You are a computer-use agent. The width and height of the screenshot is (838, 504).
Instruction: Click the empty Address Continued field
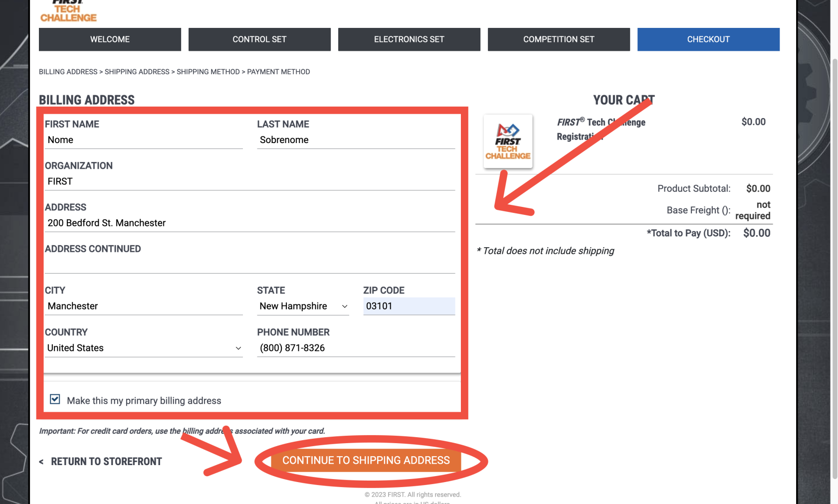point(250,264)
